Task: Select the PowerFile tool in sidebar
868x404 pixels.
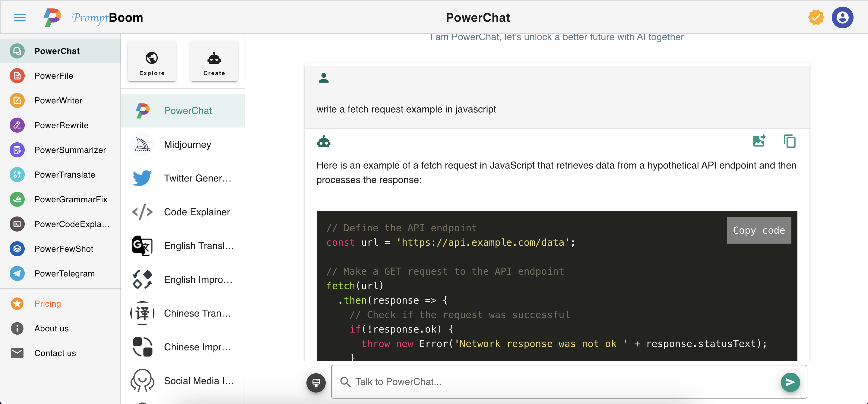Action: [x=53, y=75]
